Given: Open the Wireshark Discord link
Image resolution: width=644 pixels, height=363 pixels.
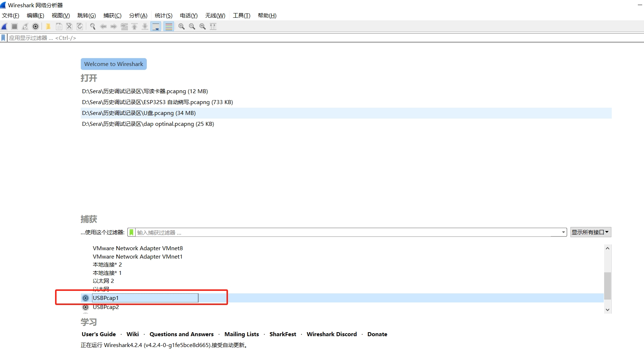Looking at the screenshot, I should click(332, 334).
